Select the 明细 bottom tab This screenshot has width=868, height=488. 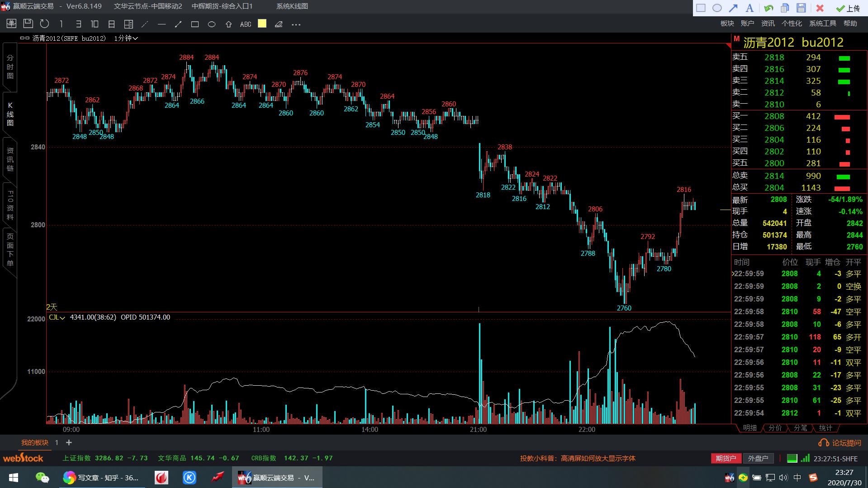pyautogui.click(x=749, y=428)
